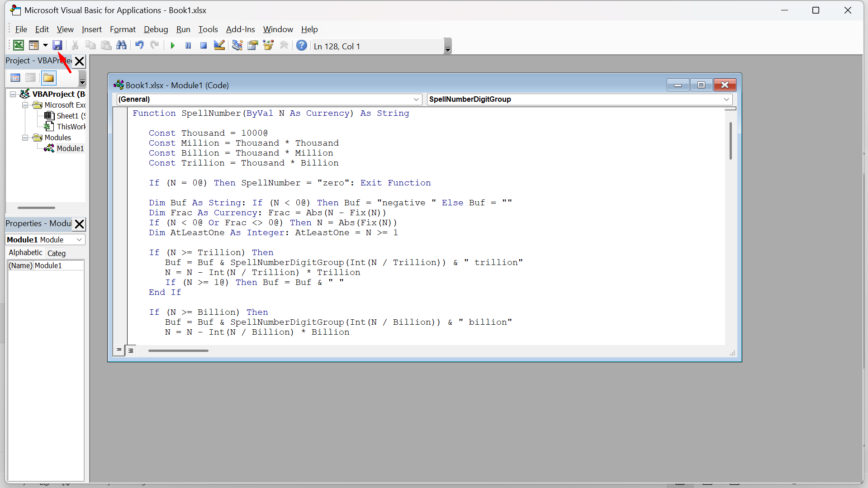Open Standard toolbar options overflow arrow

448,46
